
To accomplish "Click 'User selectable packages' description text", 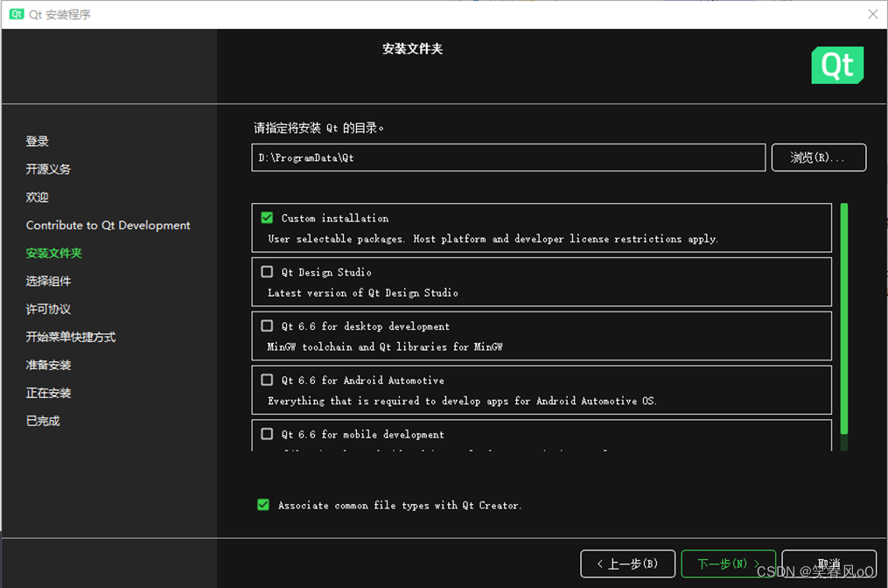I will tap(493, 239).
